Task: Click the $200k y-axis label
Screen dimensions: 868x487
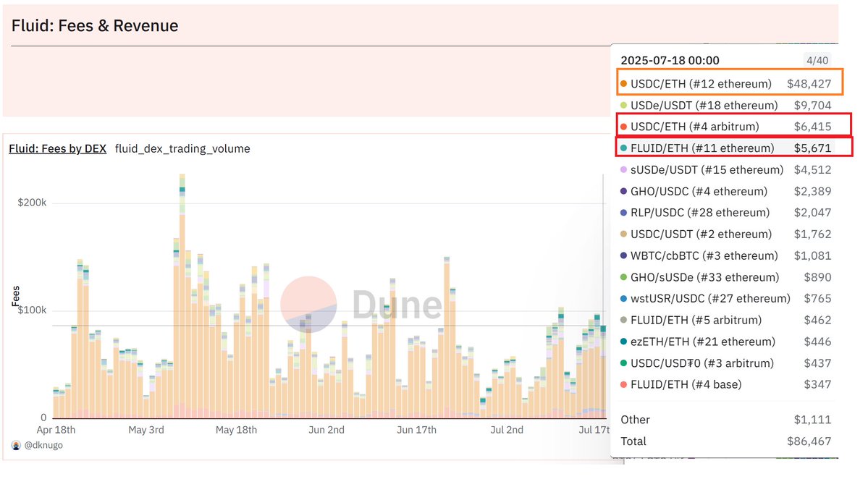Action: tap(32, 203)
